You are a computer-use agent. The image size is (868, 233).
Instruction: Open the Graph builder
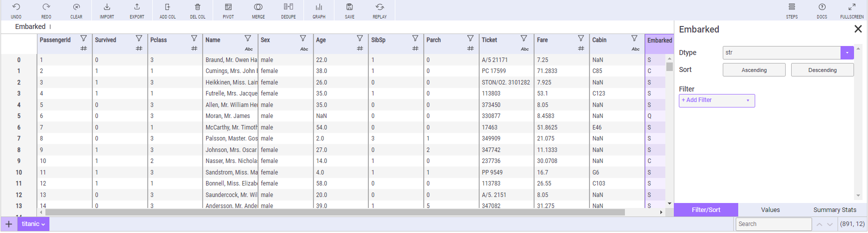click(x=319, y=10)
